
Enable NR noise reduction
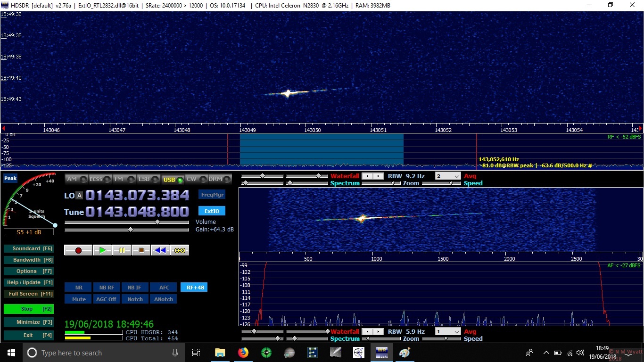point(78,287)
